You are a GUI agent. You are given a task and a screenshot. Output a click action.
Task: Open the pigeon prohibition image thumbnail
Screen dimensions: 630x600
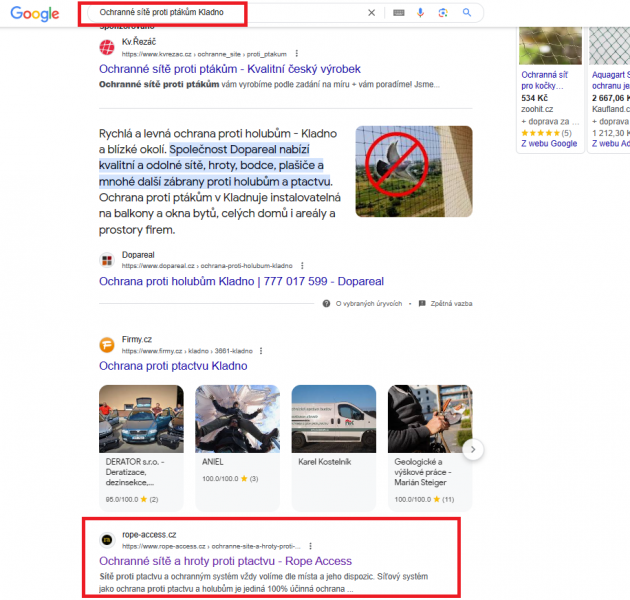(x=414, y=172)
